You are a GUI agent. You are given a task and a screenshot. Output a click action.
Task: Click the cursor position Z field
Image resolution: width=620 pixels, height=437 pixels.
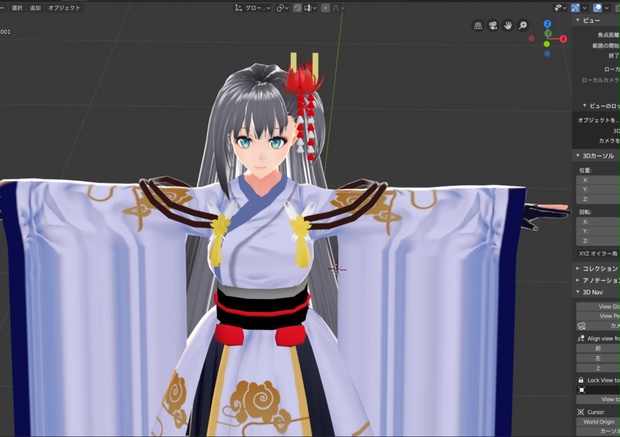pyautogui.click(x=598, y=199)
